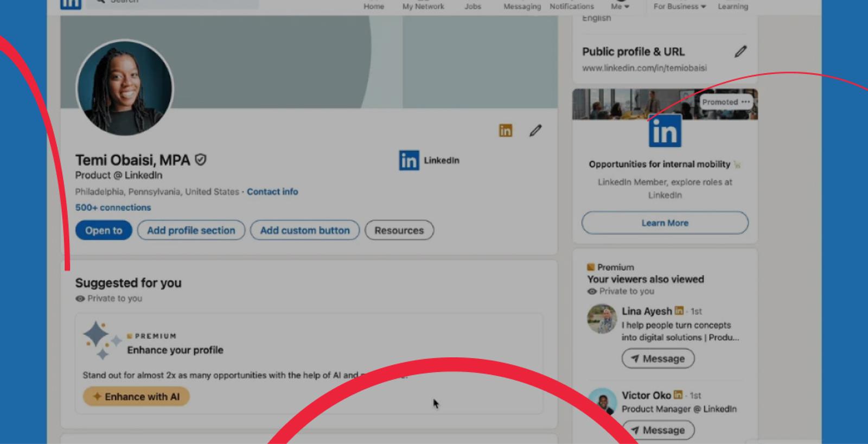Click the Philadelphia, Pennsylvania, United States location text
The height and width of the screenshot is (444, 868).
157,192
